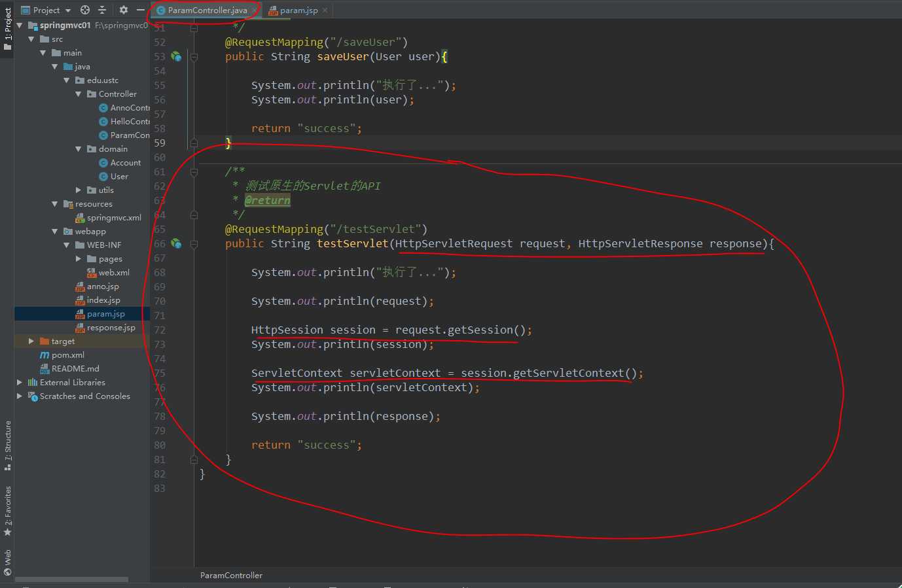Viewport: 902px width, 588px height.
Task: Expand Scratches and Consoles node
Action: click(20, 396)
